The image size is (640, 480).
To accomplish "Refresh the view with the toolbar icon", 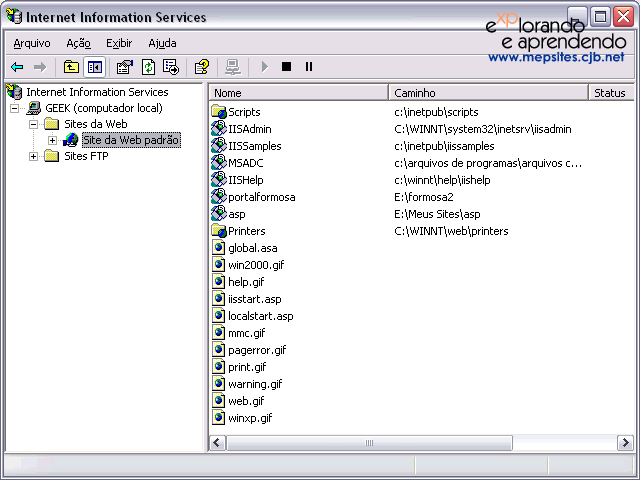I will pos(148,67).
